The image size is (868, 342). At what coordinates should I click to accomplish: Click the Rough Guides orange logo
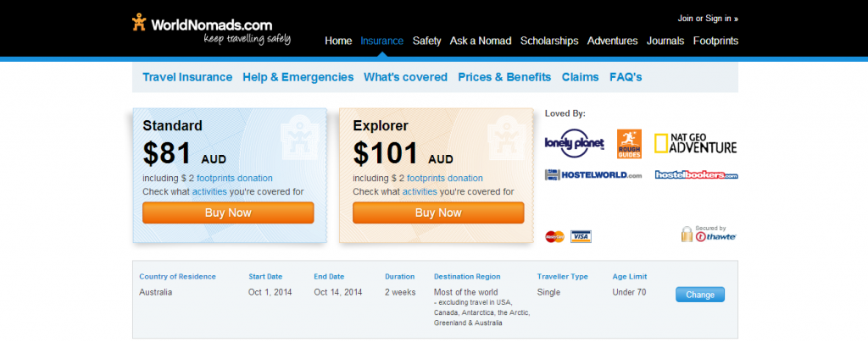tap(630, 144)
